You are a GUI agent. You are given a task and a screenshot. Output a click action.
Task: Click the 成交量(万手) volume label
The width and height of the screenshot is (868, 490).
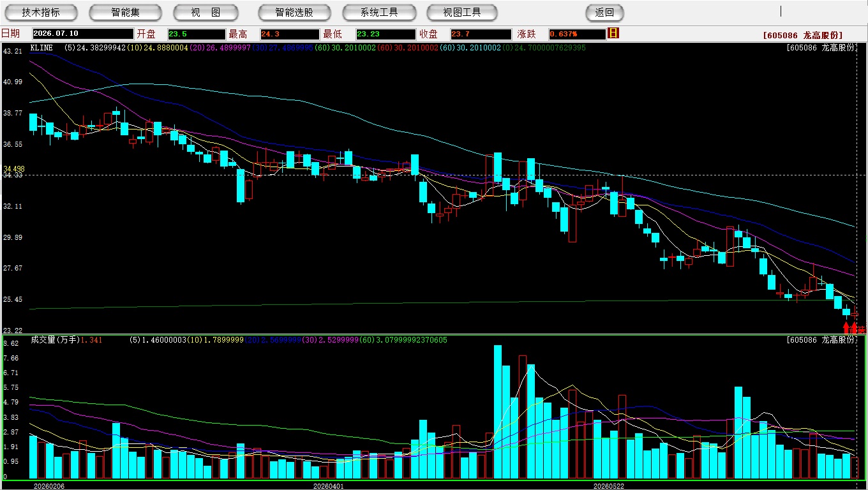click(54, 340)
